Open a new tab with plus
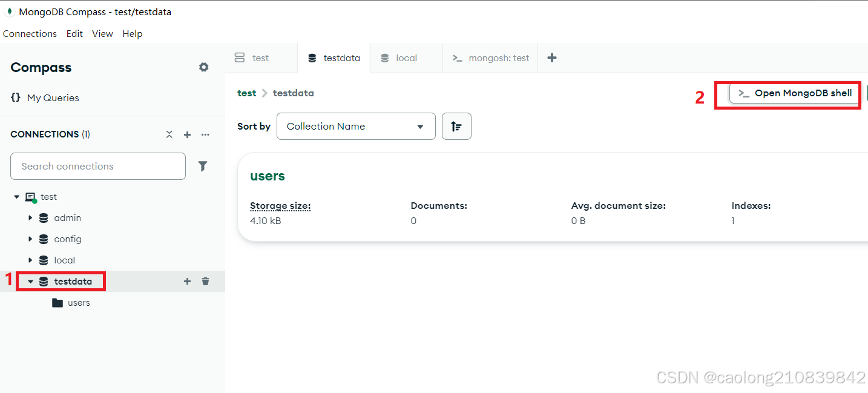 pyautogui.click(x=551, y=58)
